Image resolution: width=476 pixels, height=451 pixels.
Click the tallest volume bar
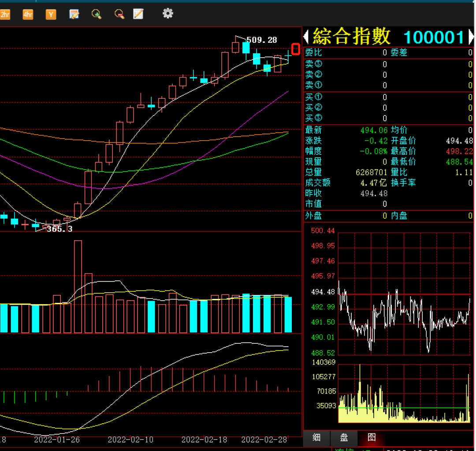click(78, 287)
